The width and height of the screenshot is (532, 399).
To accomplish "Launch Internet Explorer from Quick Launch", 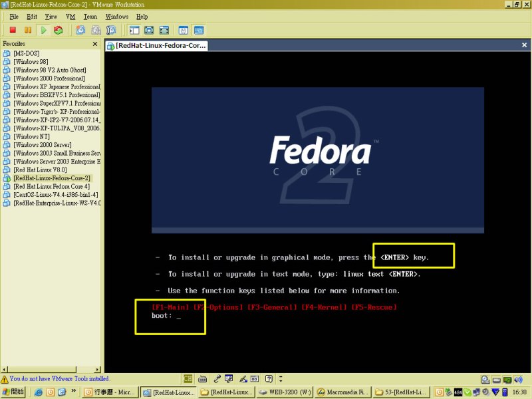I will (39, 392).
